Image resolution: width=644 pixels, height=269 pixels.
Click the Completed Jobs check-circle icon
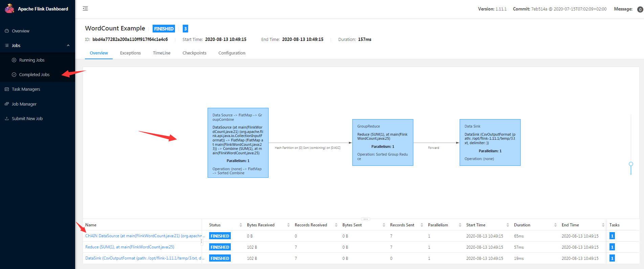(14, 74)
